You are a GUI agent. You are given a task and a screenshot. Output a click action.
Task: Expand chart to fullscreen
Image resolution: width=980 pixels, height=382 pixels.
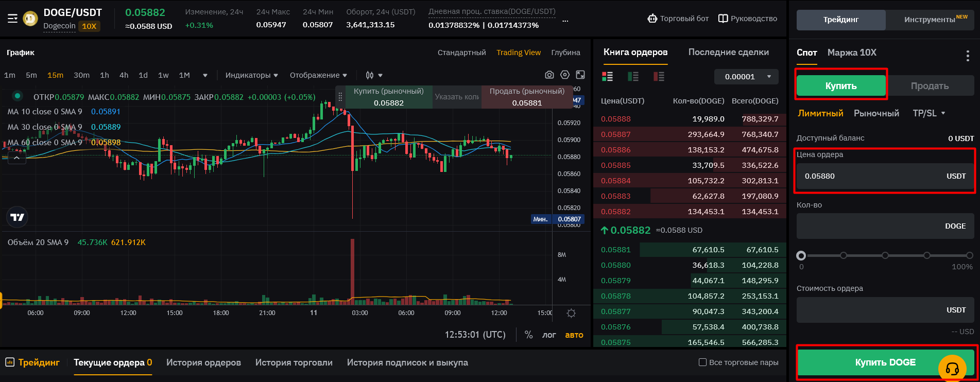pos(580,75)
